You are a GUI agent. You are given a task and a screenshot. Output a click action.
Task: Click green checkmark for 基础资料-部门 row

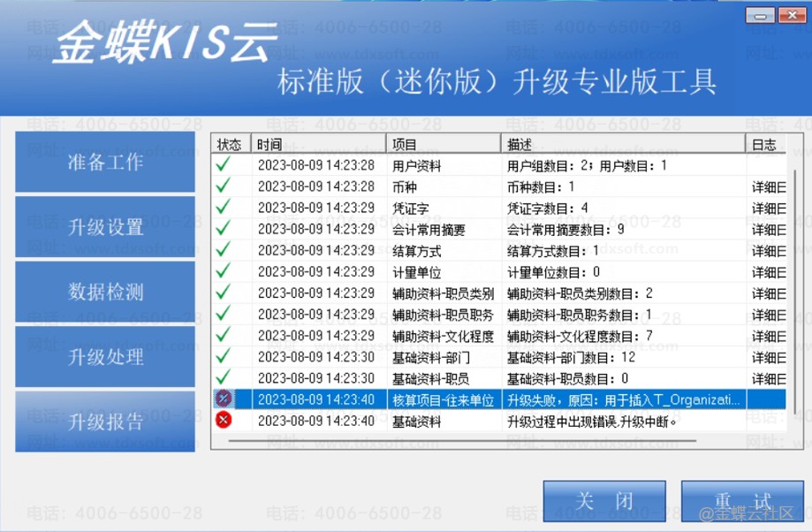223,356
